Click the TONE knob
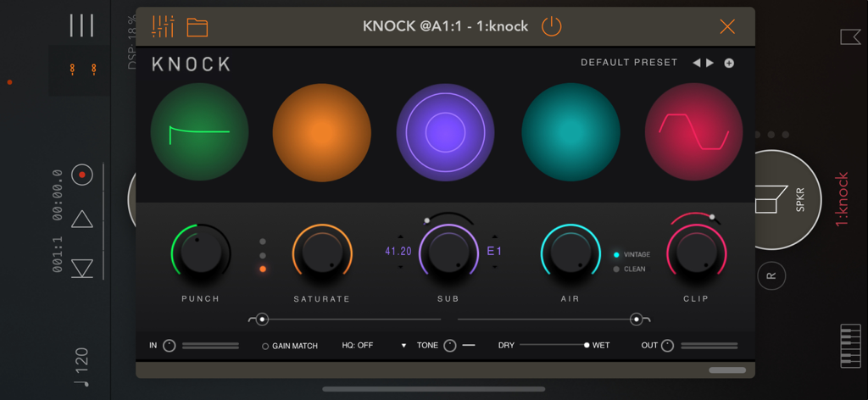868x400 pixels. click(x=450, y=346)
